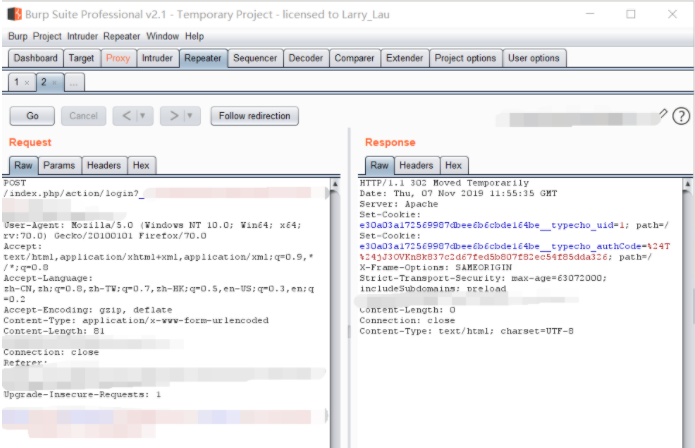Viewport: 695px width, 448px height.
Task: Click HTTP/1.1 302 Moved Temporarily line
Action: click(x=444, y=183)
